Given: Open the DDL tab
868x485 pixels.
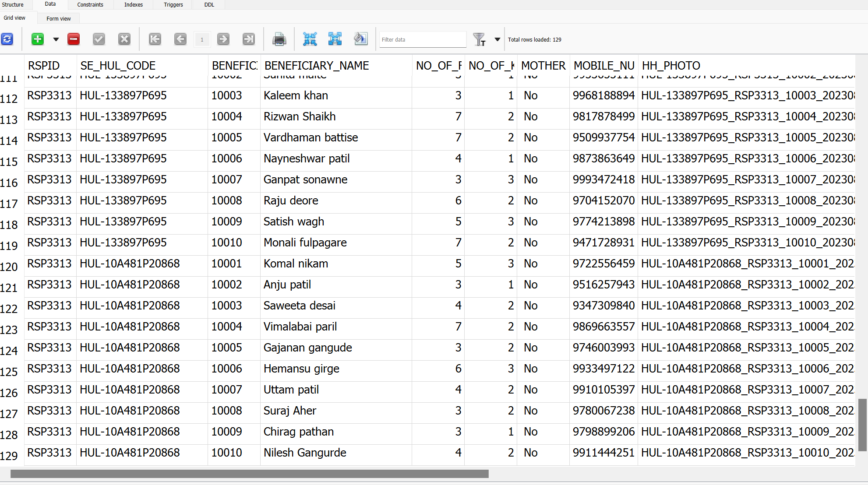Looking at the screenshot, I should (x=209, y=5).
